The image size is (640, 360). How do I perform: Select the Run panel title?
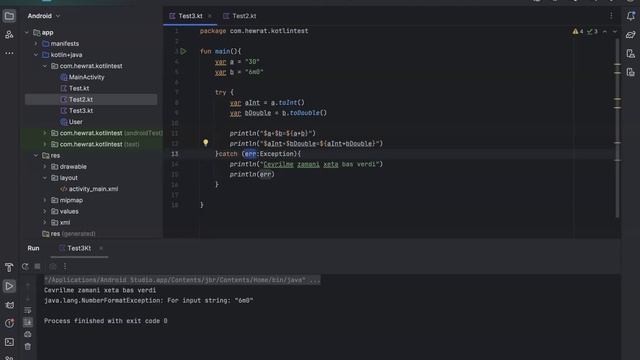[33, 248]
